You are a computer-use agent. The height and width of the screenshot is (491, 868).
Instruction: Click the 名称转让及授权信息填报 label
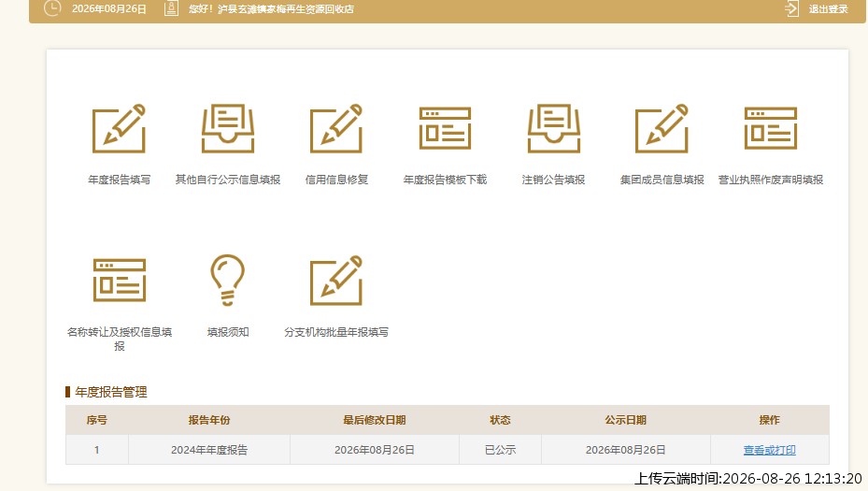[x=119, y=339]
